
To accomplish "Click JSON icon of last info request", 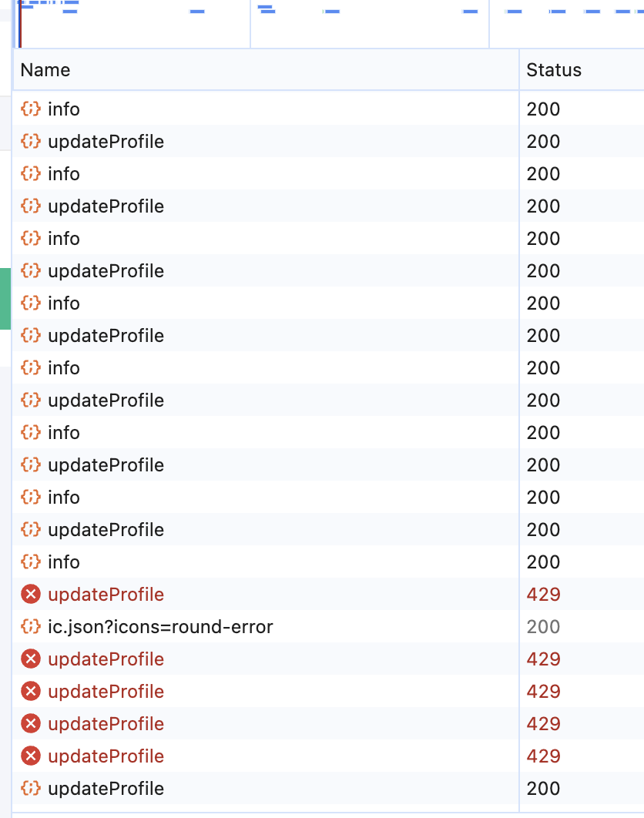I will point(30,562).
